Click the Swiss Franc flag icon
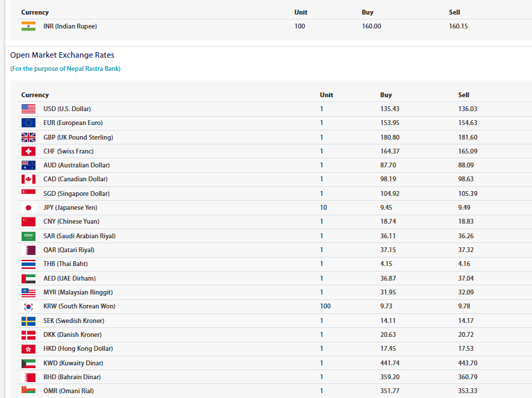 (x=29, y=151)
